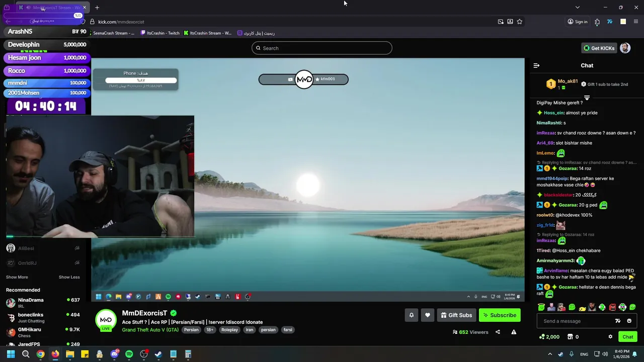This screenshot has width=644, height=362.
Task: Open the clock showing 8:40 PM
Action: pos(622,354)
